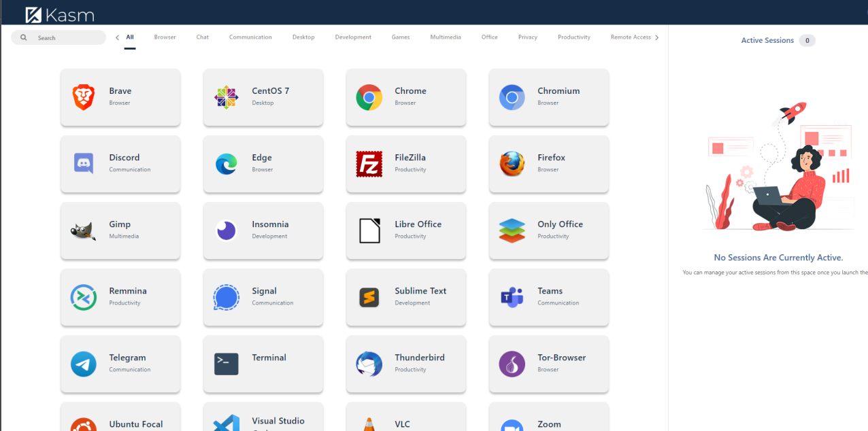Click the VLC traffic cone icon
Screen dimensions: 868x431
point(369,425)
